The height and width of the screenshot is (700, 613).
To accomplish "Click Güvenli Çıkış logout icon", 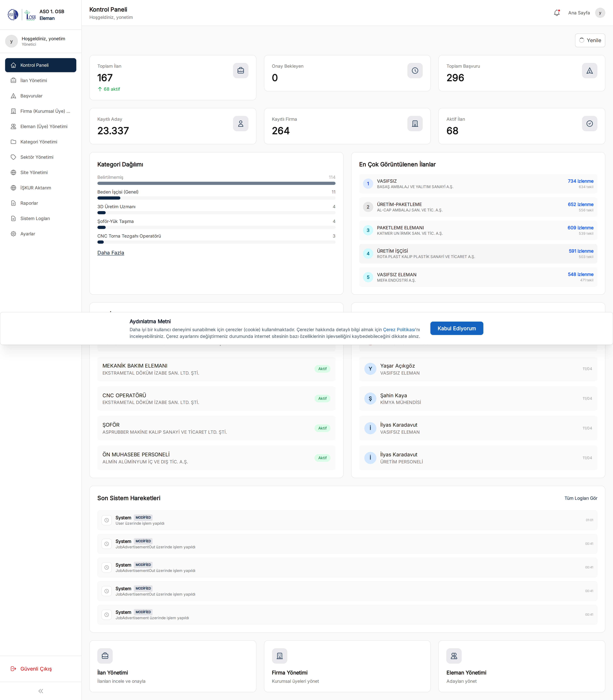I will 13,669.
